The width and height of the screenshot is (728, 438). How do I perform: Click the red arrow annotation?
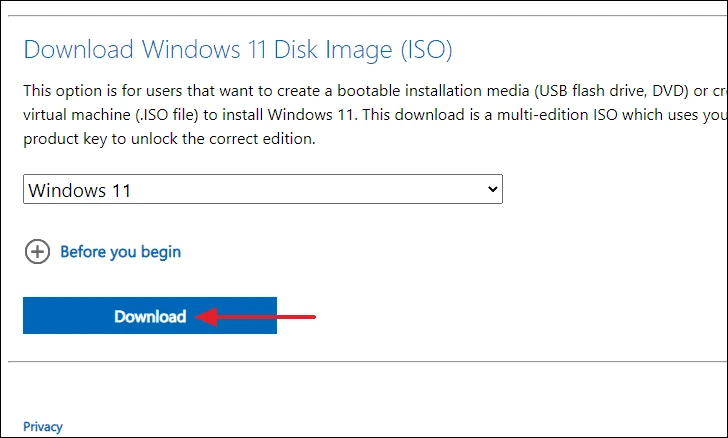[255, 317]
